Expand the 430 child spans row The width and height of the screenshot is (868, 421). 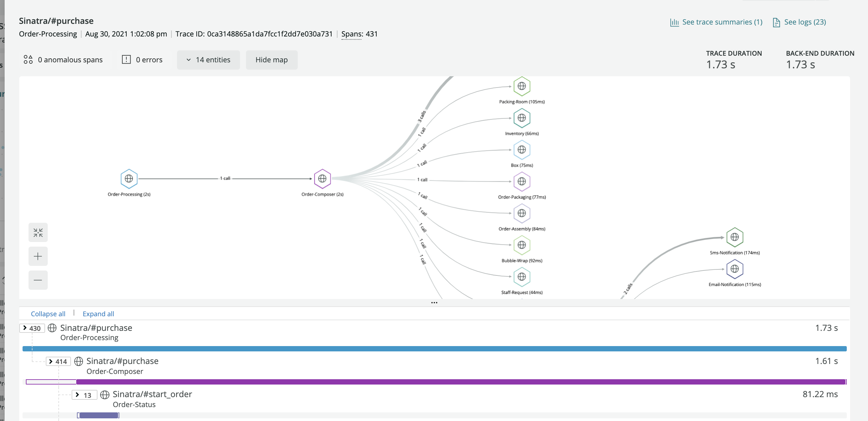32,328
